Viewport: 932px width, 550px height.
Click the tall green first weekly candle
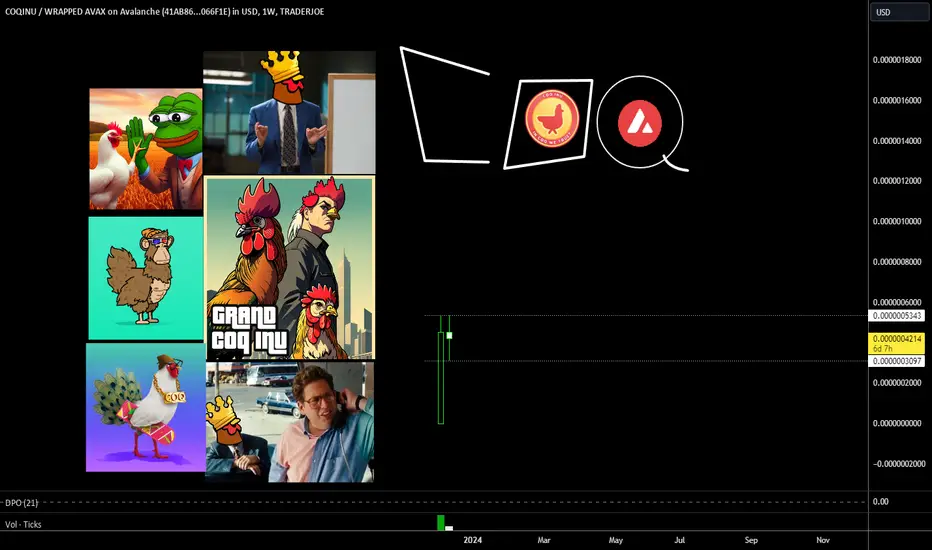click(x=441, y=377)
